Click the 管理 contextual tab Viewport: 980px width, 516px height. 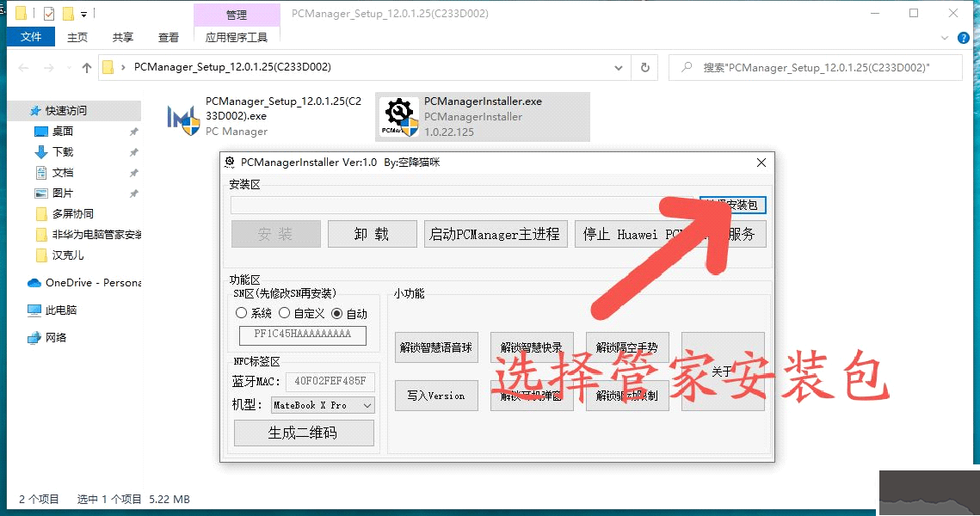click(237, 15)
